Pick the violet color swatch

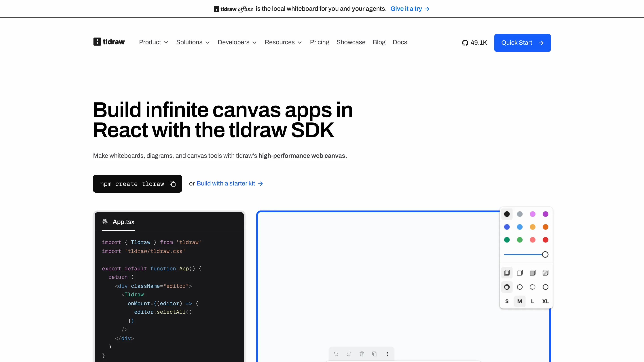[546, 214]
